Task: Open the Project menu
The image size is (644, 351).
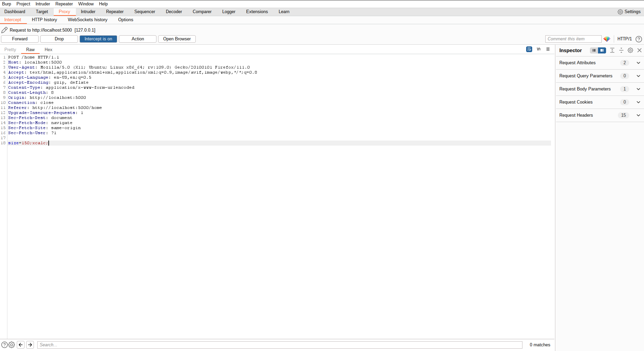Action: tap(23, 4)
